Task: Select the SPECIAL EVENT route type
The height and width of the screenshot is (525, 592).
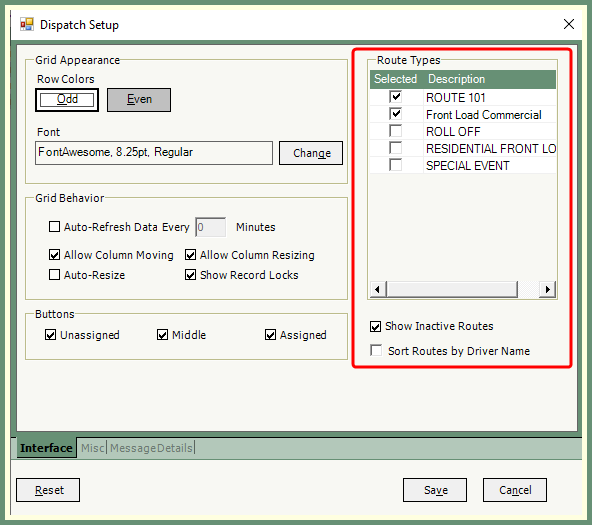Action: pos(396,165)
